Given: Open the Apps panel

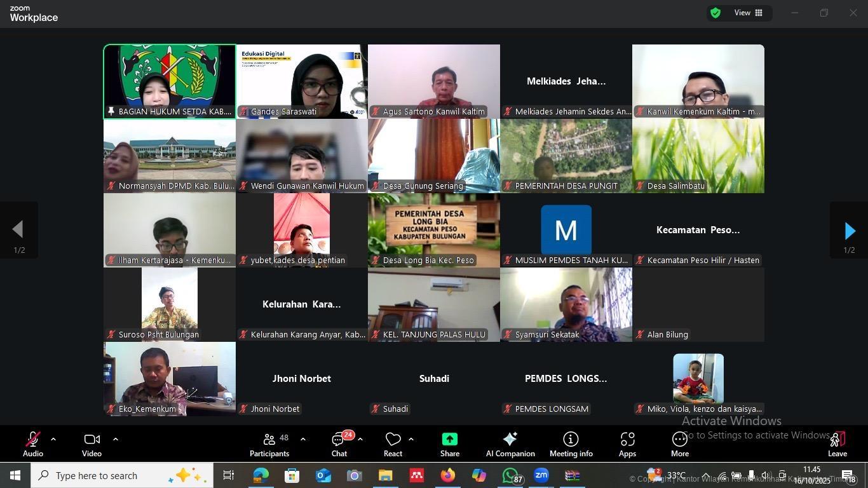Looking at the screenshot, I should click(627, 444).
